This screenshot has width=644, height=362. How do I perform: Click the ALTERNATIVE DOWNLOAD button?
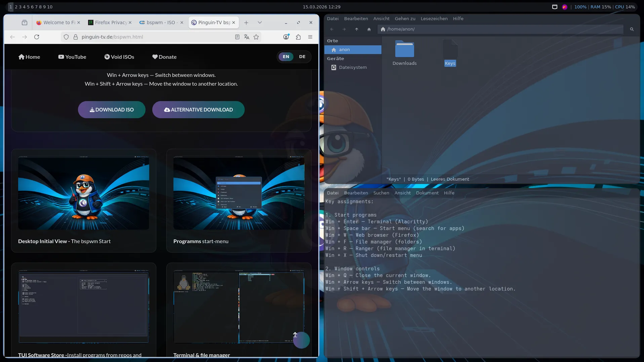coord(198,110)
